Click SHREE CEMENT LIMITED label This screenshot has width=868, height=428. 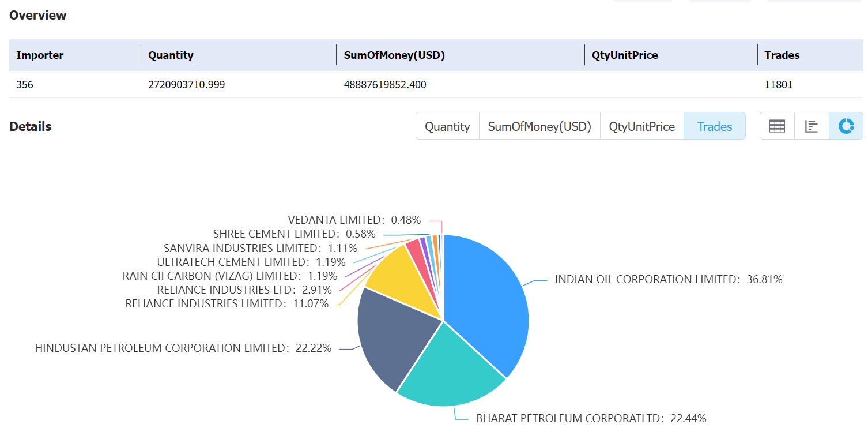[x=295, y=234]
